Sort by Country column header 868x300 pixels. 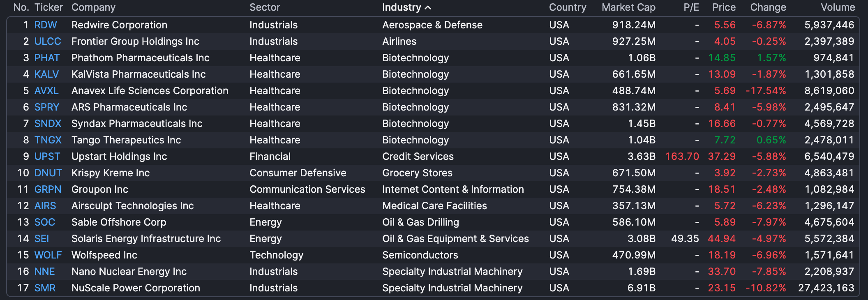click(x=567, y=7)
